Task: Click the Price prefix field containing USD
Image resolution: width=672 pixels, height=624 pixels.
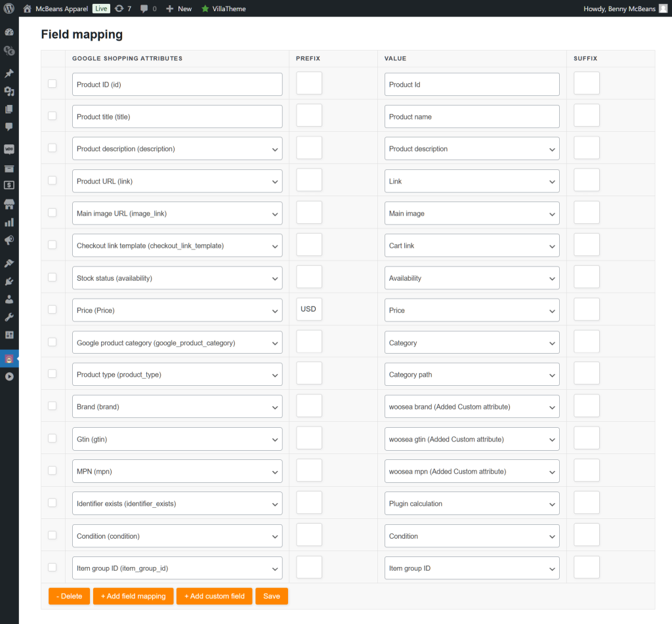Action: 309,310
